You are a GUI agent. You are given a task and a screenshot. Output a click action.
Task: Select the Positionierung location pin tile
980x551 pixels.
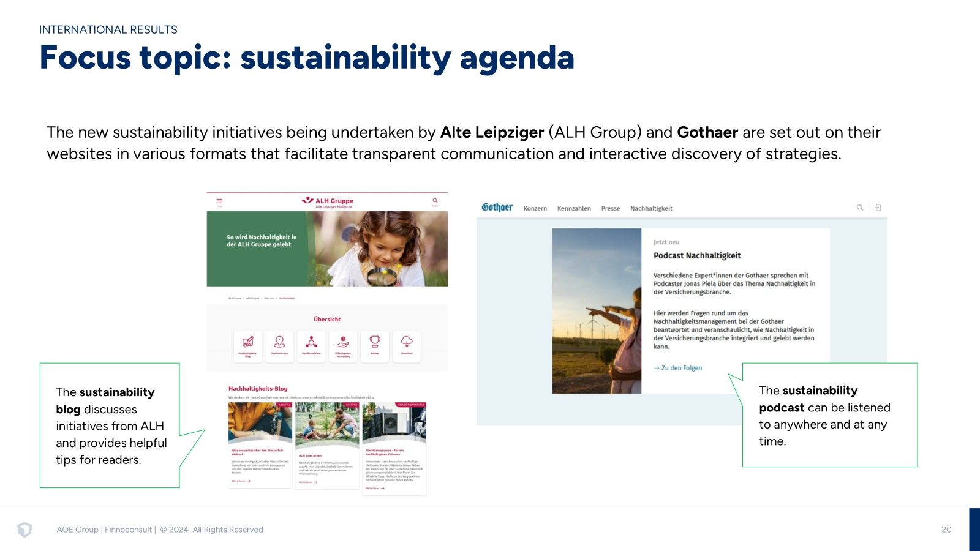click(x=279, y=347)
